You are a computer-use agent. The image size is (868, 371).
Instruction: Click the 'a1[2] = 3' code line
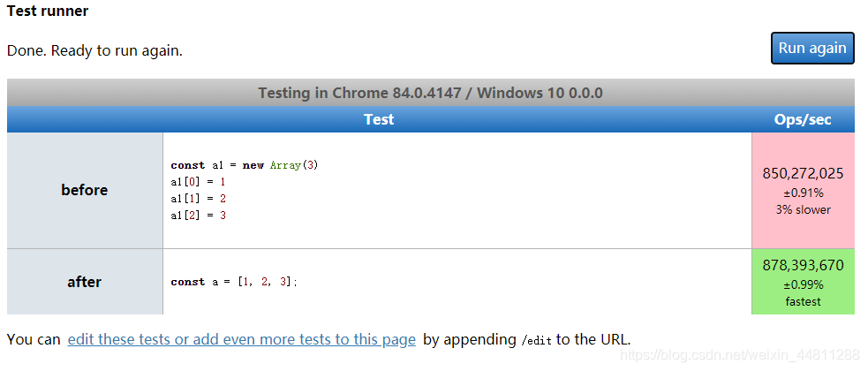198,215
